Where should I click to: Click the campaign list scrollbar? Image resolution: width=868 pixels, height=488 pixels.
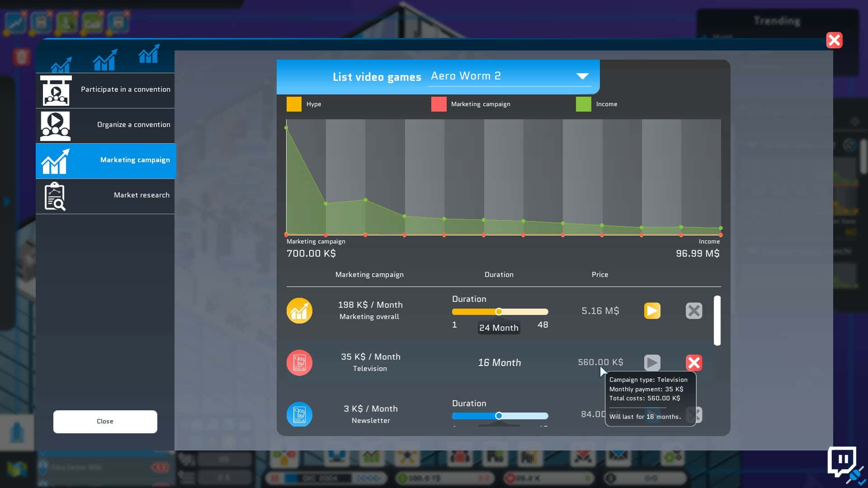717,321
